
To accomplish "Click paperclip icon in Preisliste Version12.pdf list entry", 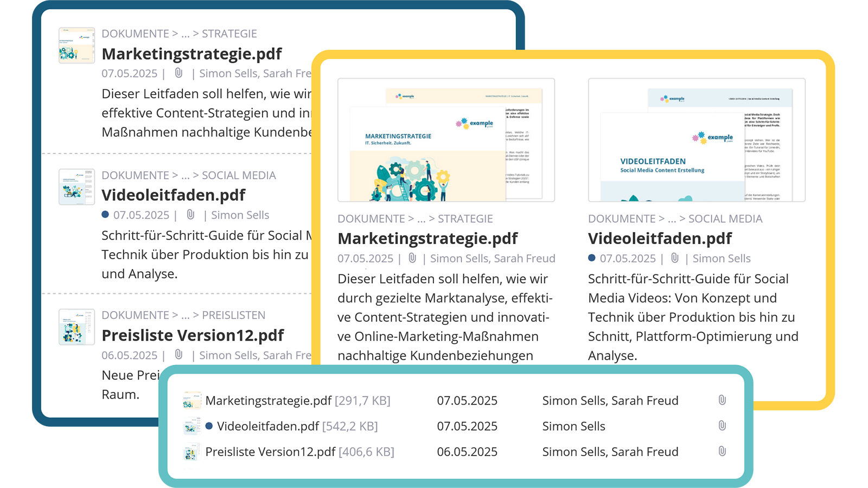I will (x=178, y=355).
